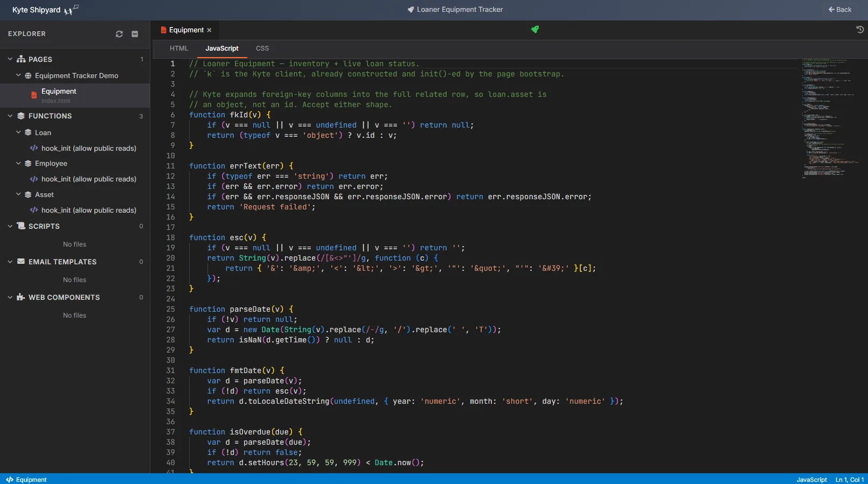
Task: Click the Kyte Shipyard logo icon
Action: coord(71,10)
